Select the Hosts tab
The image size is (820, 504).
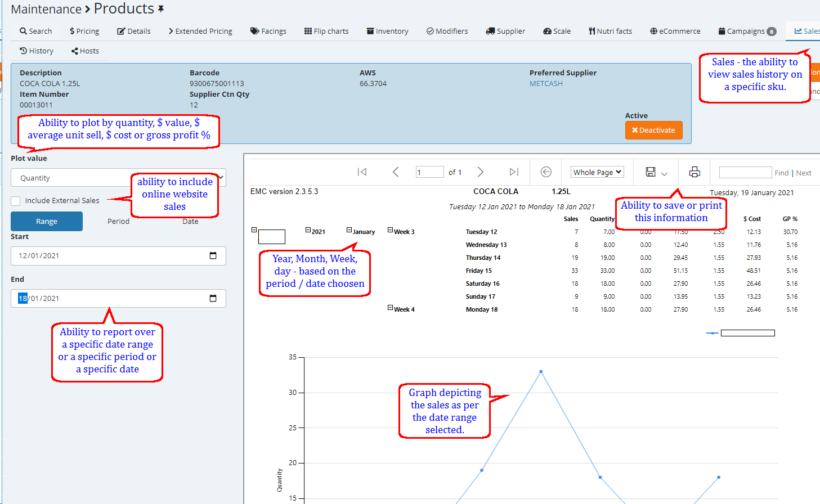point(85,51)
